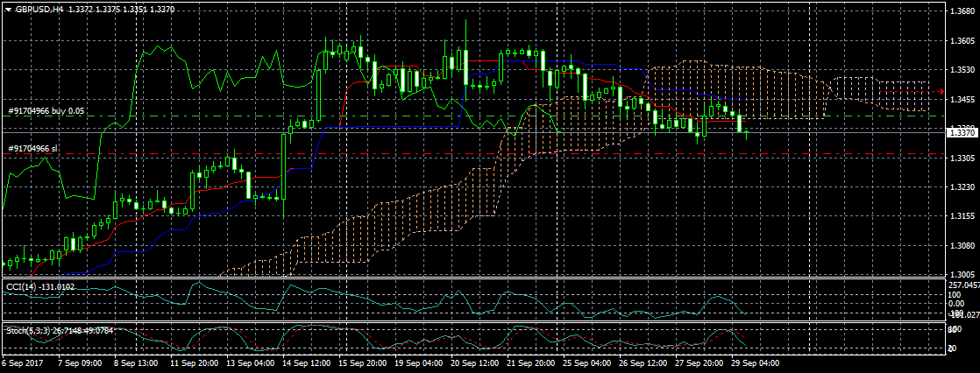Viewport: 980px width, 373px height.
Task: Click the '6 Sep 2017' date label
Action: tap(22, 362)
